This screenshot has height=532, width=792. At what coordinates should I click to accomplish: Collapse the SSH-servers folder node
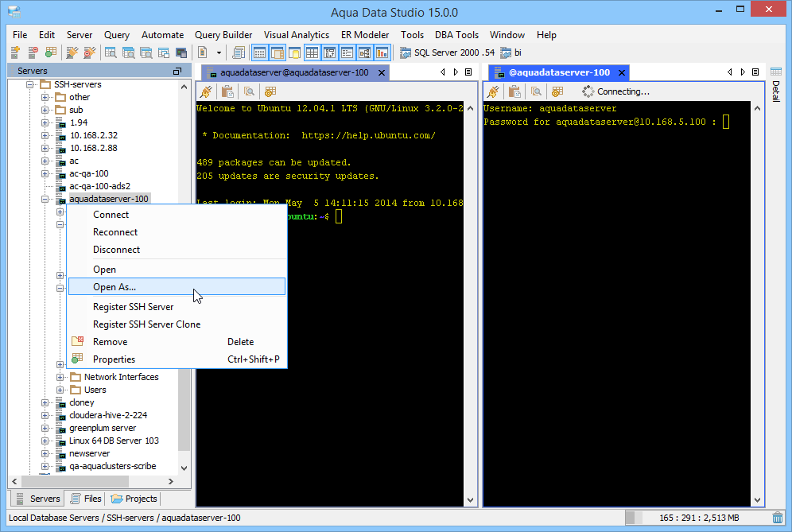click(30, 84)
